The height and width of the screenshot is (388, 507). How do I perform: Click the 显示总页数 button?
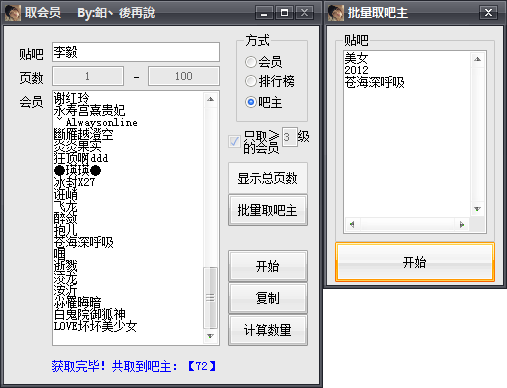[268, 178]
